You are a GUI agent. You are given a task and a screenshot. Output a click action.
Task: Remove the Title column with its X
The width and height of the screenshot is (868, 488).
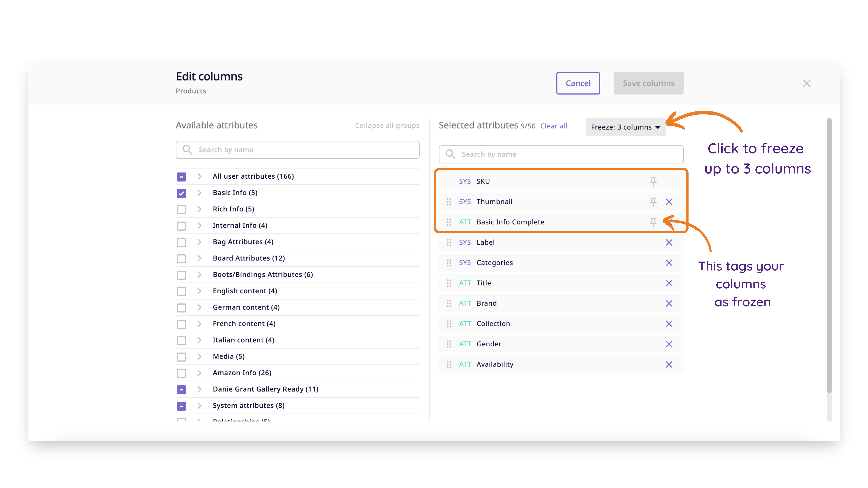(669, 283)
